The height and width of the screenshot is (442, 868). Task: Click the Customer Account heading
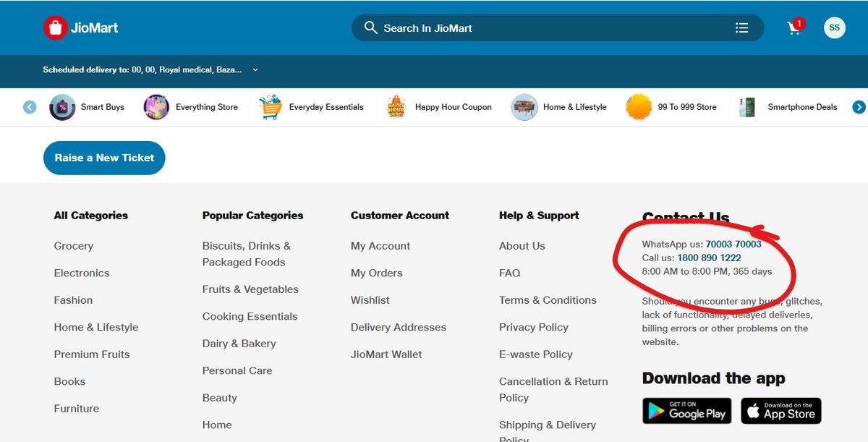[x=400, y=216]
